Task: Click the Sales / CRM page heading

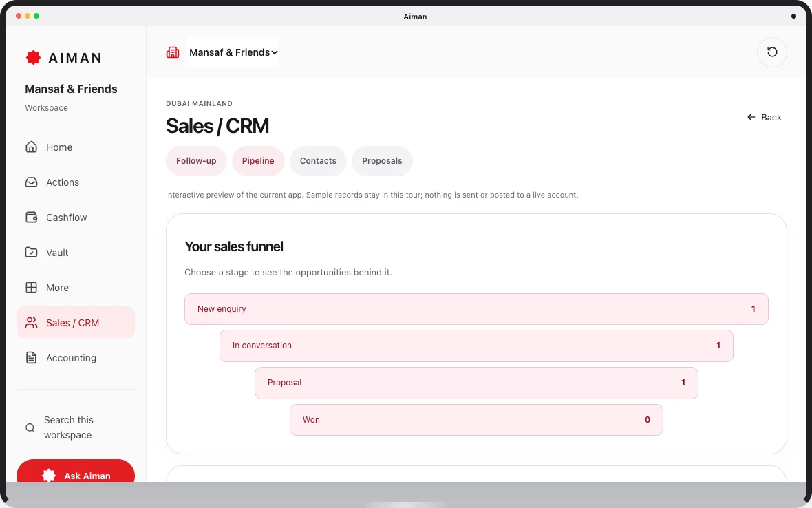Action: (217, 126)
